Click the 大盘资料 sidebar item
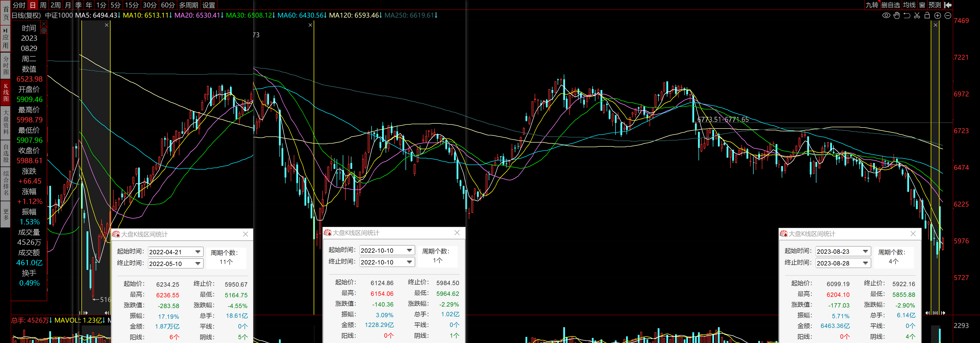Viewport: 980px width, 343px height. (x=6, y=122)
